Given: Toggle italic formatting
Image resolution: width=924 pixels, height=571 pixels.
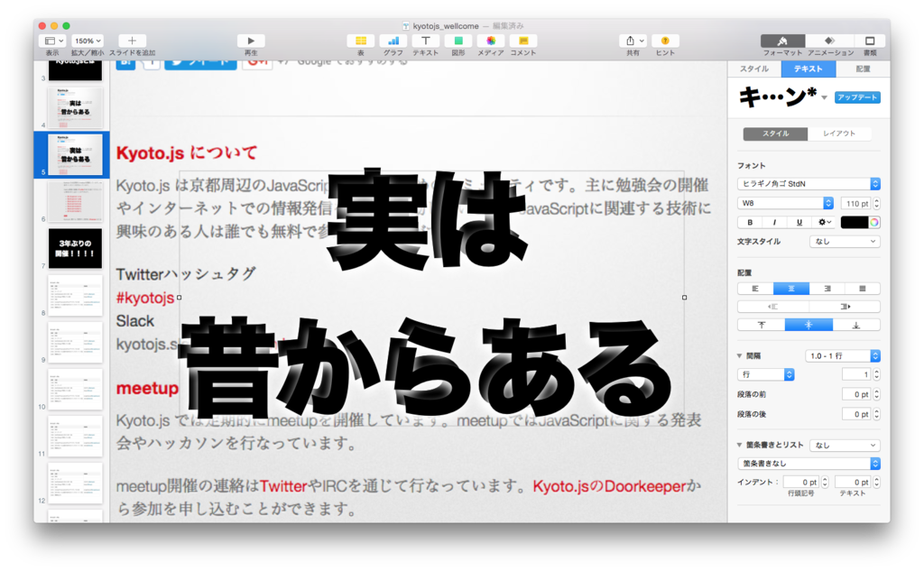Looking at the screenshot, I should click(774, 222).
